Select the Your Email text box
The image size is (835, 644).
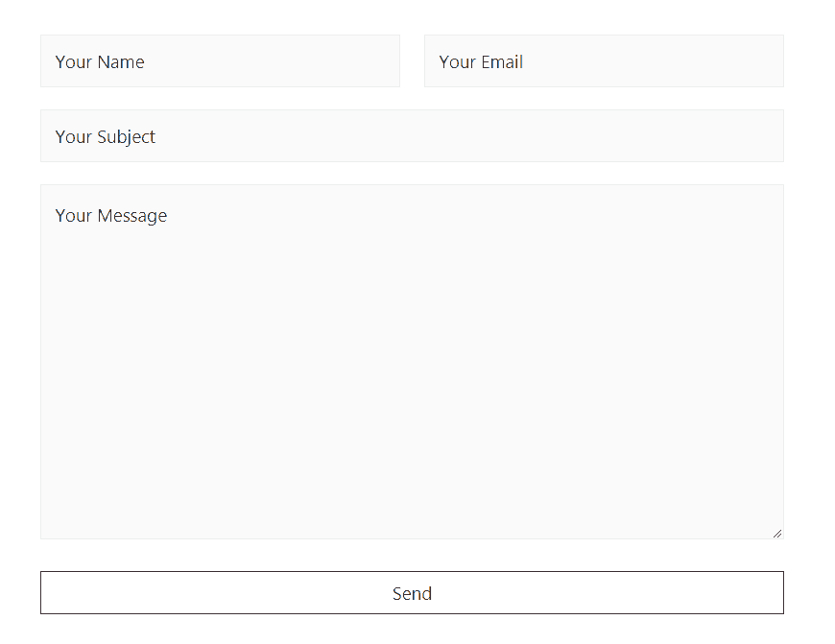(x=604, y=60)
